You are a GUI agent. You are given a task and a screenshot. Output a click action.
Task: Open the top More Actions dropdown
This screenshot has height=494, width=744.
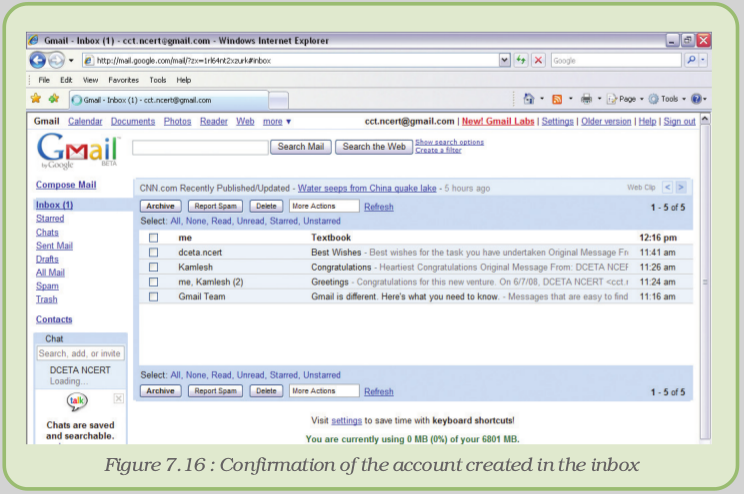324,206
